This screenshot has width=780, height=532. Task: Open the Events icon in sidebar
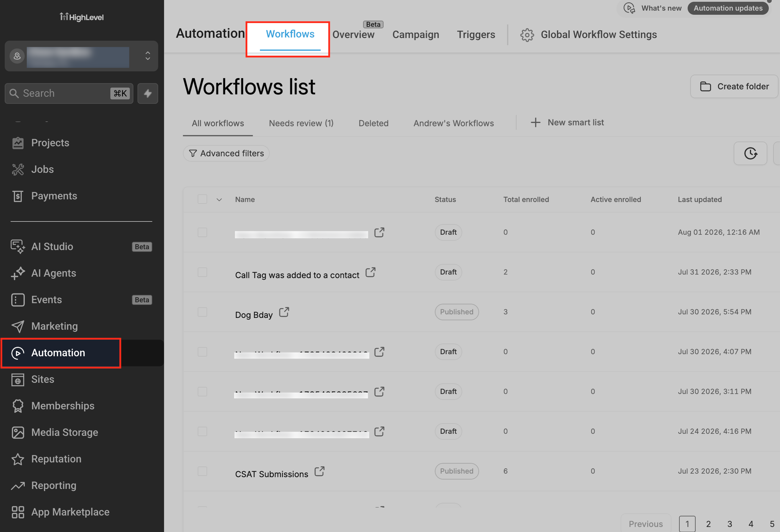pos(18,300)
